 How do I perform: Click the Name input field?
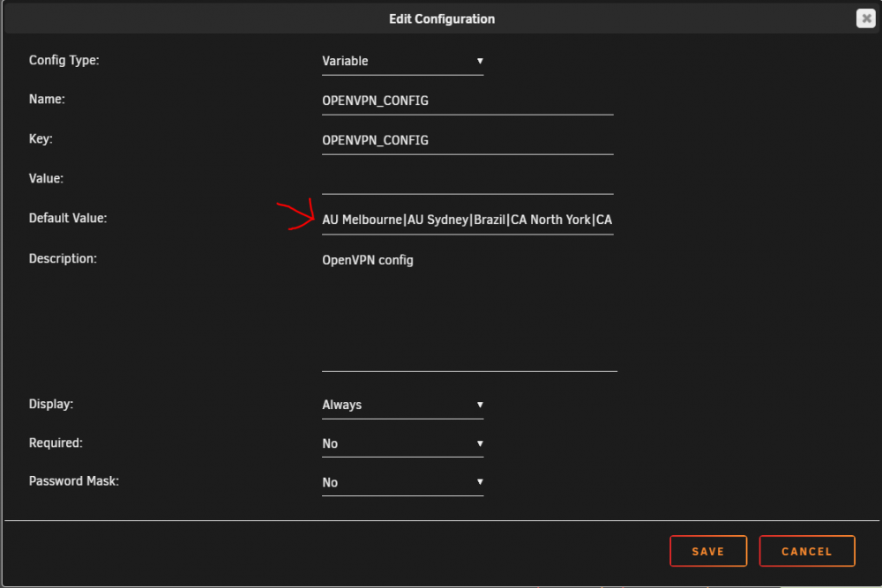pos(467,100)
